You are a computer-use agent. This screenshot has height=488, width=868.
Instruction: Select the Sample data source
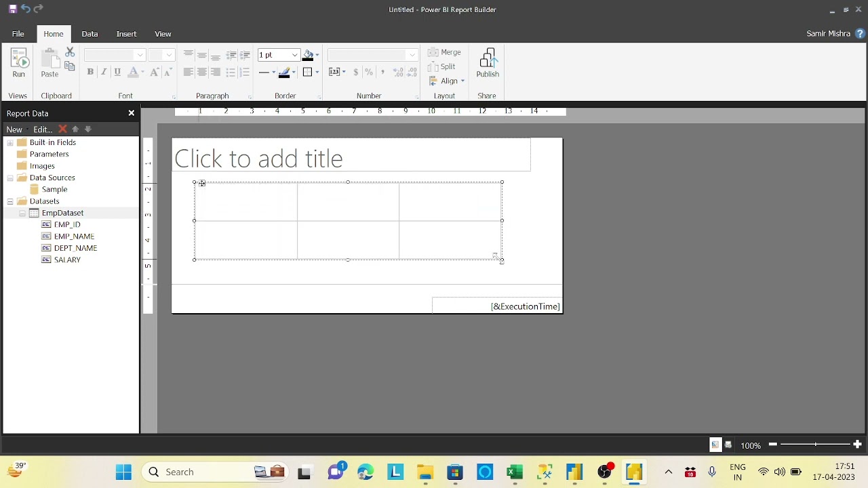[54, 190]
